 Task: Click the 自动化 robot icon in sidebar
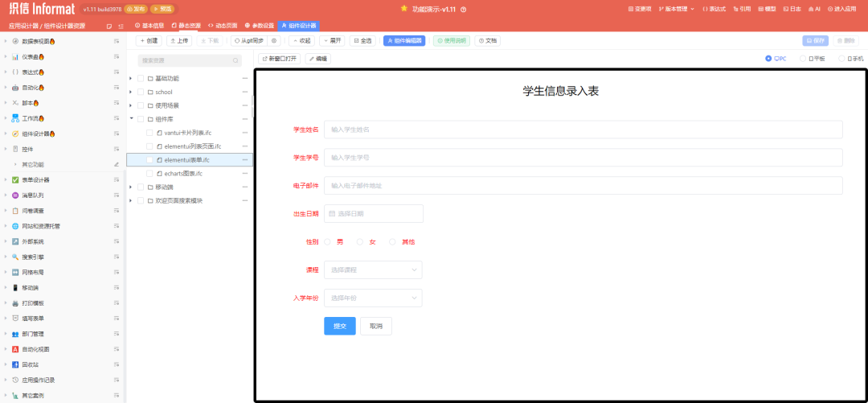[x=15, y=87]
